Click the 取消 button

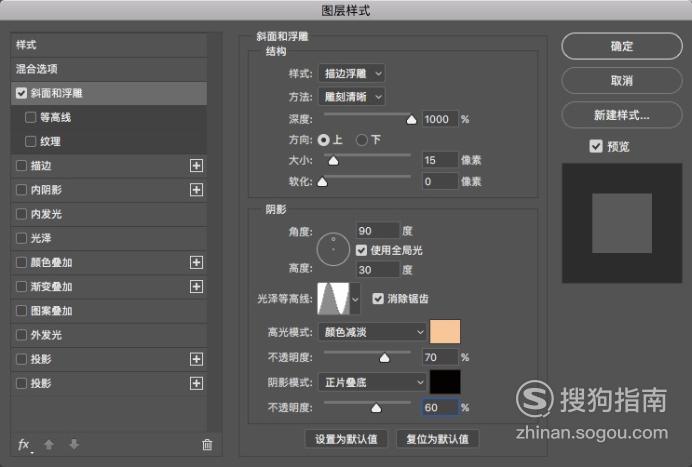point(622,80)
